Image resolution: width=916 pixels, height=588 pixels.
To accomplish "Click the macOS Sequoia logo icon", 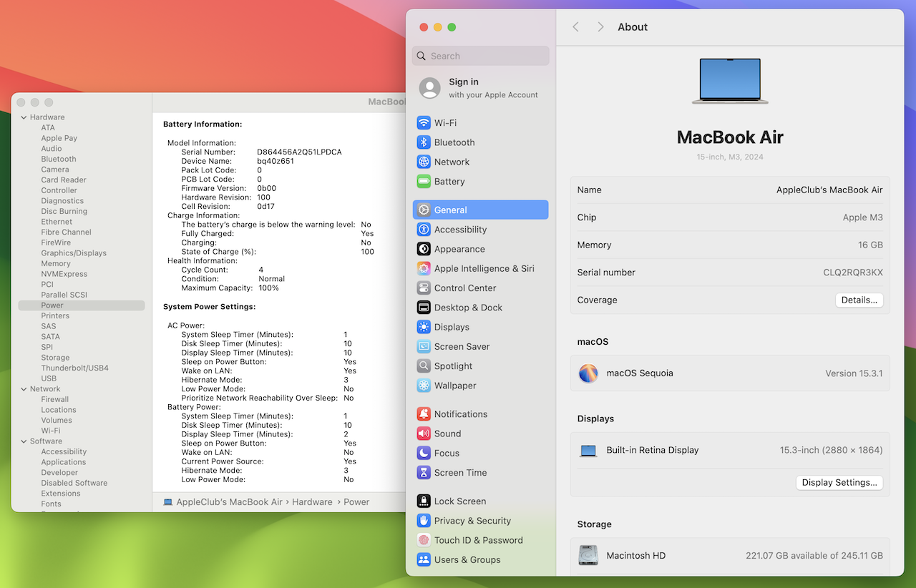I will [588, 373].
